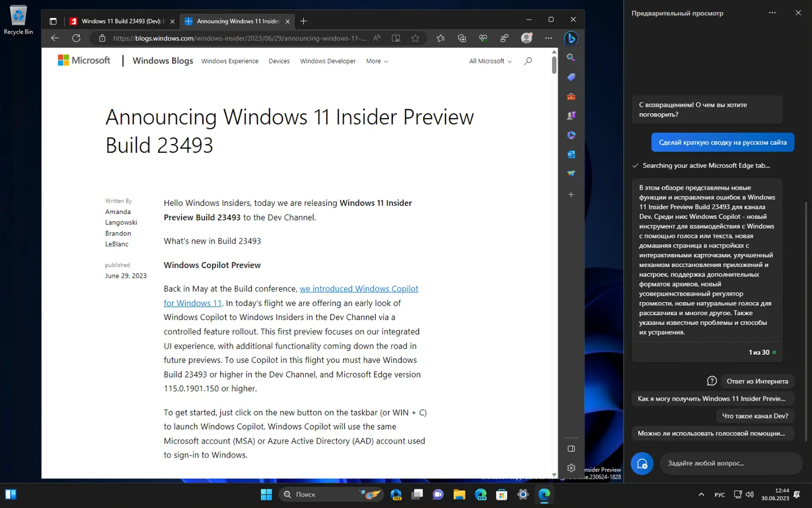Open the tab actions menu button
The width and height of the screenshot is (812, 508).
point(53,21)
